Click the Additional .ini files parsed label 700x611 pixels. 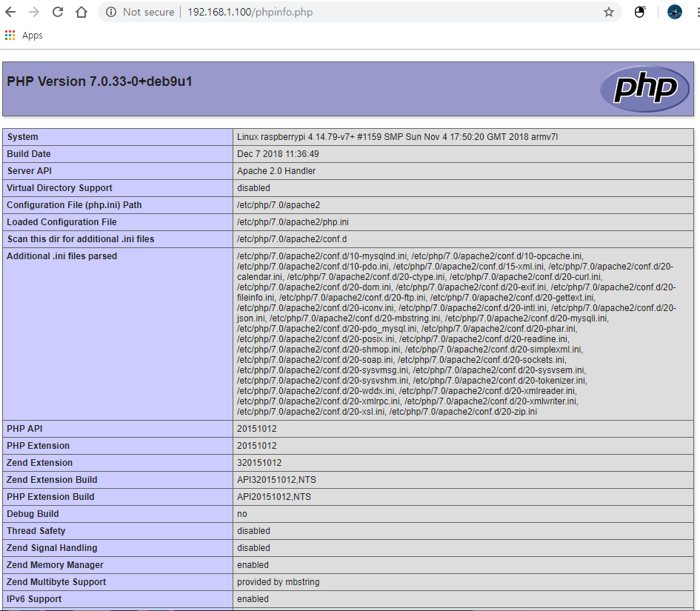click(61, 256)
